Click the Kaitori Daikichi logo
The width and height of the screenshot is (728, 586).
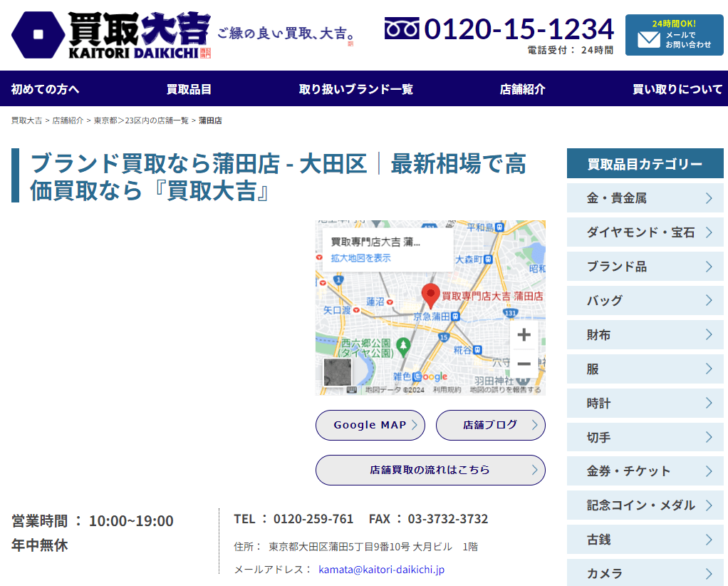[111, 35]
